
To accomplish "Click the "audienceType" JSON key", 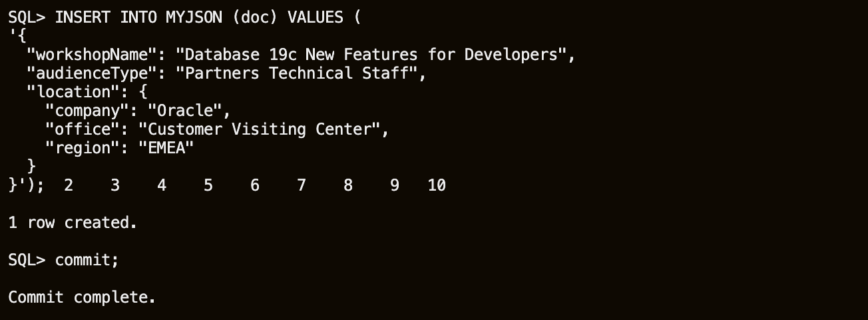I will click(91, 73).
